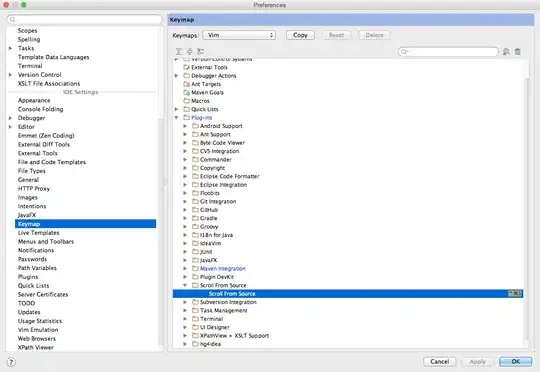Click the keymap actions search field
This screenshot has width=540, height=372.
[x=448, y=52]
